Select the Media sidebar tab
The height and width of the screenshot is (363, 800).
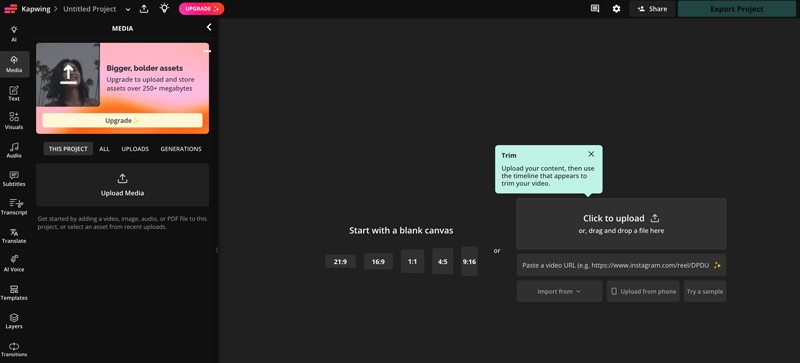coord(14,64)
